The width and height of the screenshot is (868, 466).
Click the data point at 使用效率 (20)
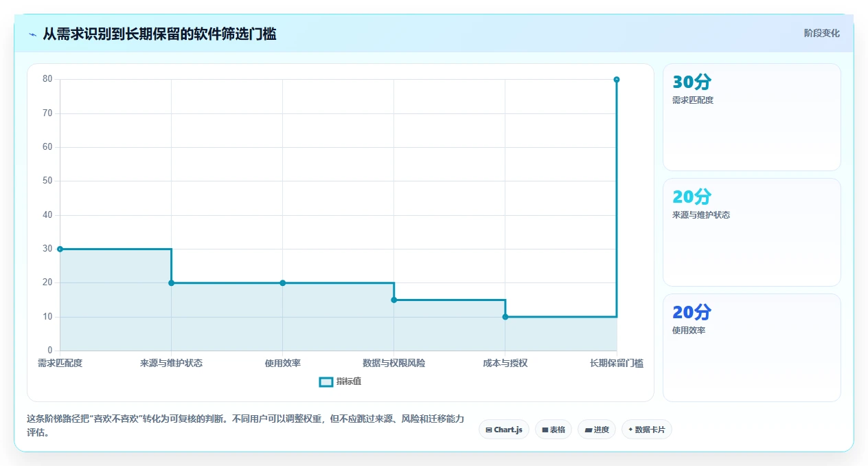[x=282, y=282]
